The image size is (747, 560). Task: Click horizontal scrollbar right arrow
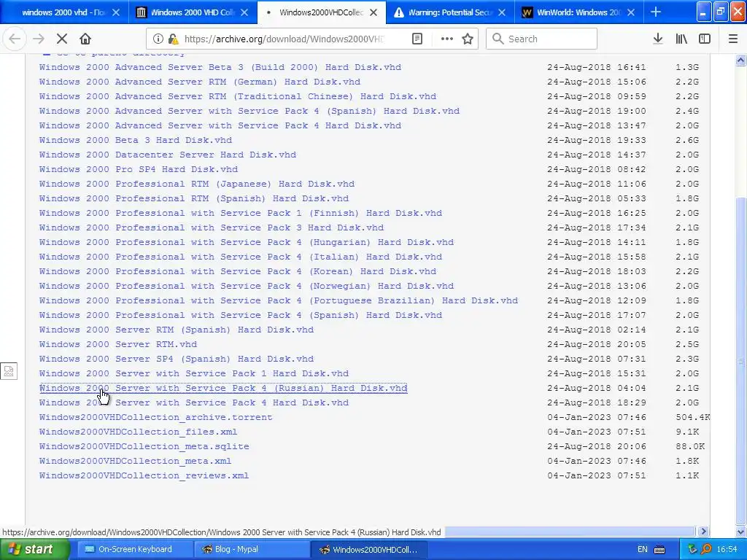(704, 532)
